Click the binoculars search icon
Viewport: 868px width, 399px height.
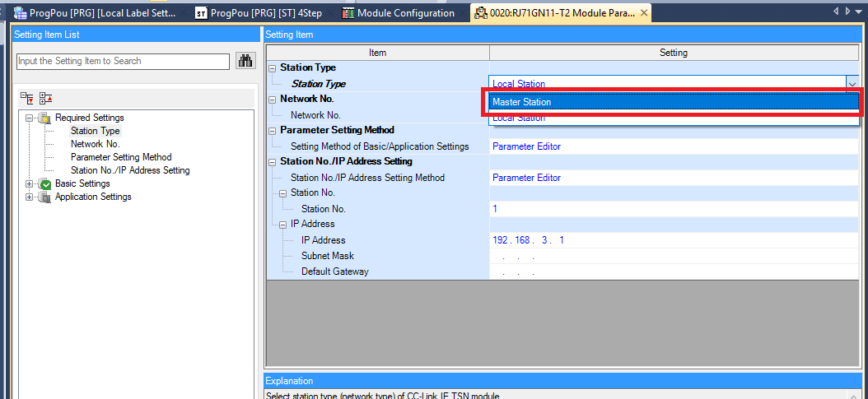[245, 61]
